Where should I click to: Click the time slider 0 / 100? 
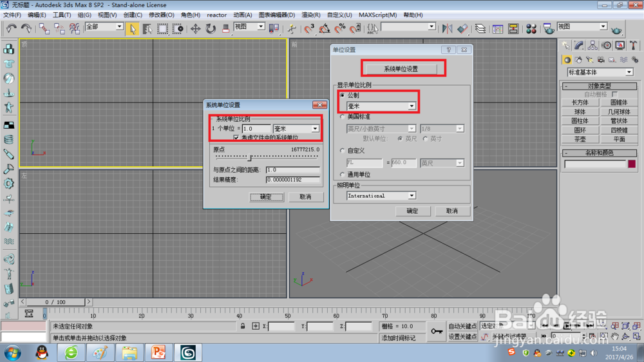[55, 302]
